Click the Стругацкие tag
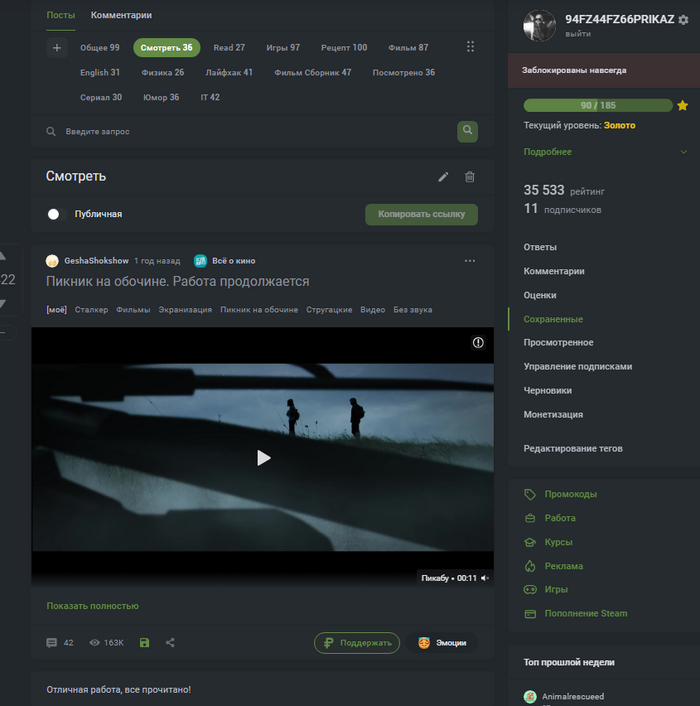Screen dimensions: 700x706 click(x=329, y=310)
